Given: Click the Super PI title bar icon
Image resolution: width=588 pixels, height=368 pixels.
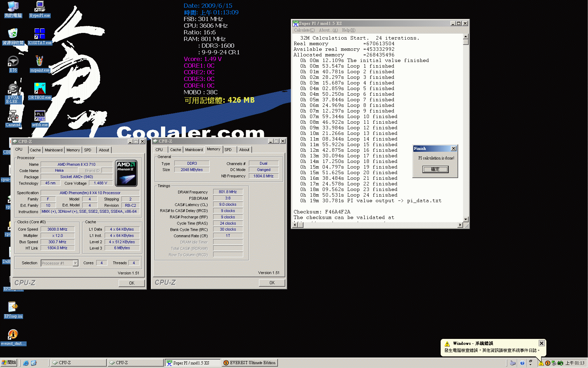Looking at the screenshot, I should point(295,23).
